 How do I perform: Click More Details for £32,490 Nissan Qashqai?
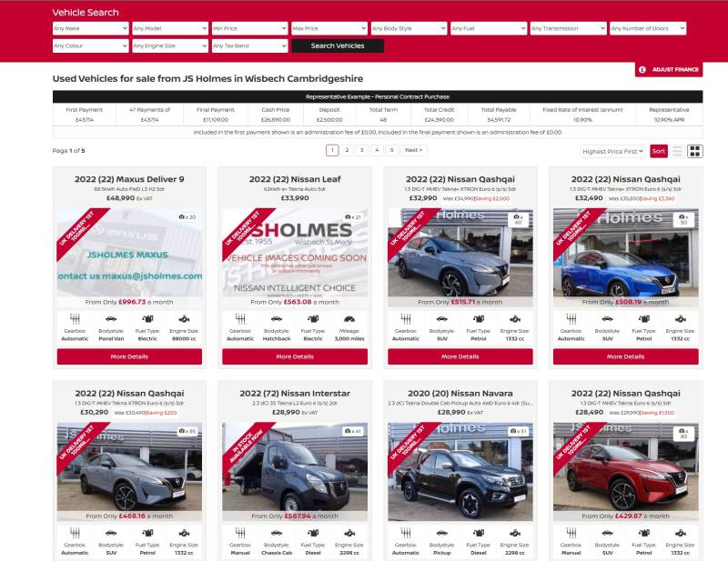point(626,356)
